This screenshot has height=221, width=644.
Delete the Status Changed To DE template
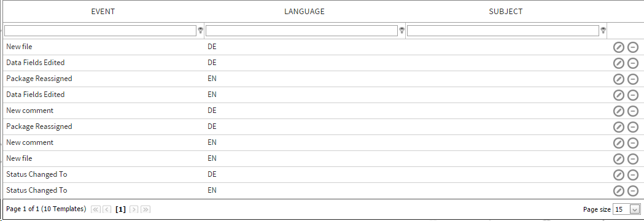click(x=633, y=175)
